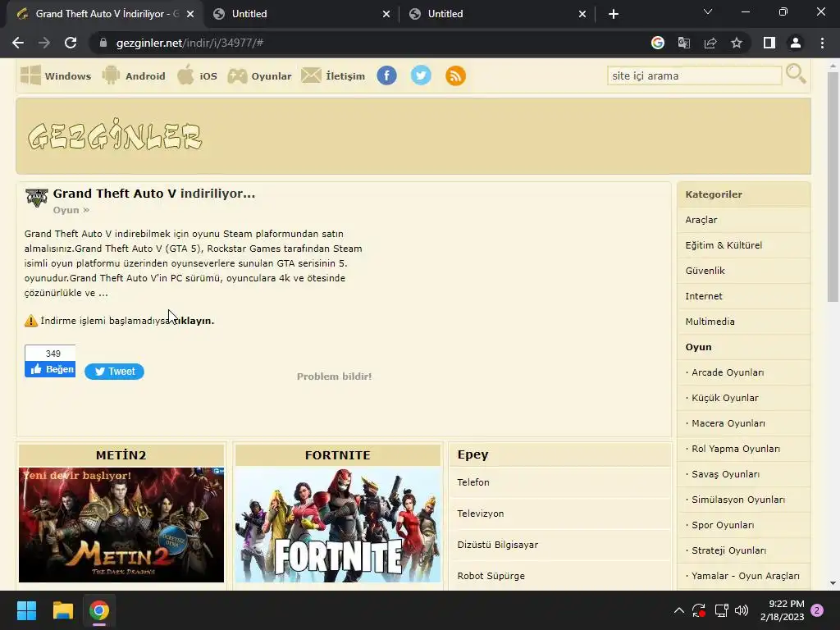Switch to the second Untitled tab
Image resolution: width=840 pixels, height=630 pixels.
pos(496,14)
